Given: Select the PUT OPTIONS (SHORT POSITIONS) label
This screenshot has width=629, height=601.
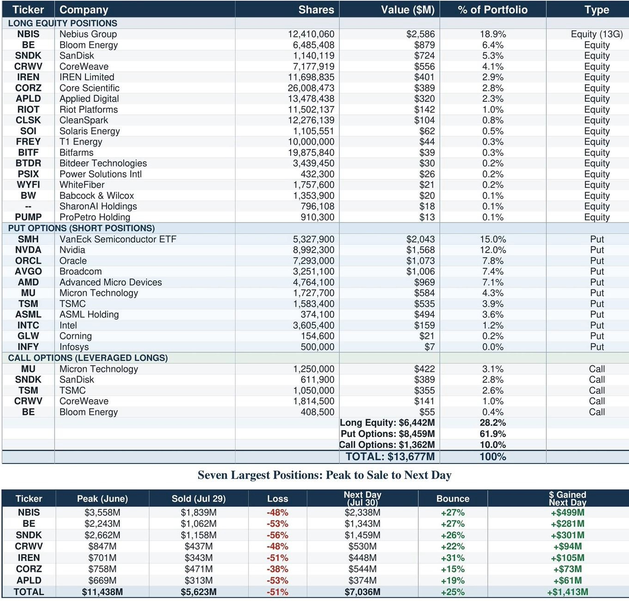Looking at the screenshot, I should [x=81, y=228].
